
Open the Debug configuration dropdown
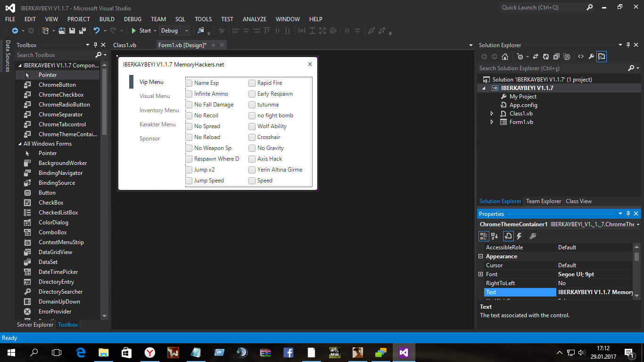[x=187, y=31]
